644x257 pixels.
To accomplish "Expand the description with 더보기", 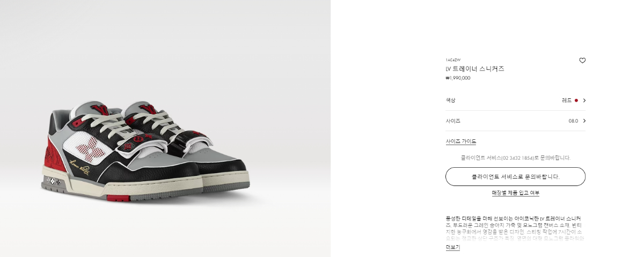I will 452,247.
